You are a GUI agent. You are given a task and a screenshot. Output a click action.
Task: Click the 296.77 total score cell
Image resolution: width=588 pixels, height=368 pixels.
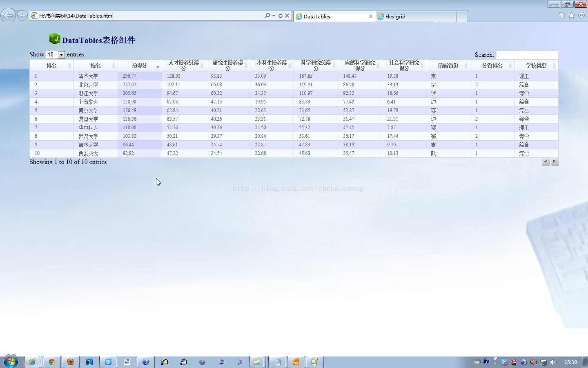pyautogui.click(x=140, y=76)
